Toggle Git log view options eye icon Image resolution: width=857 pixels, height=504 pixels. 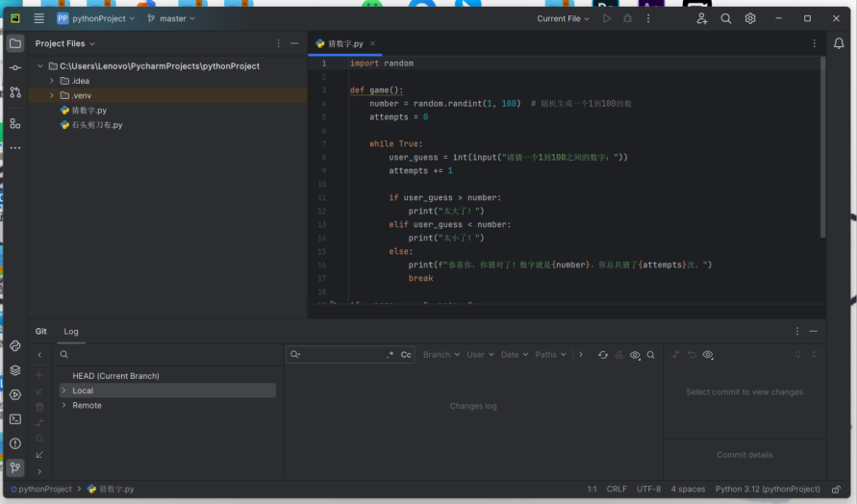(x=635, y=355)
